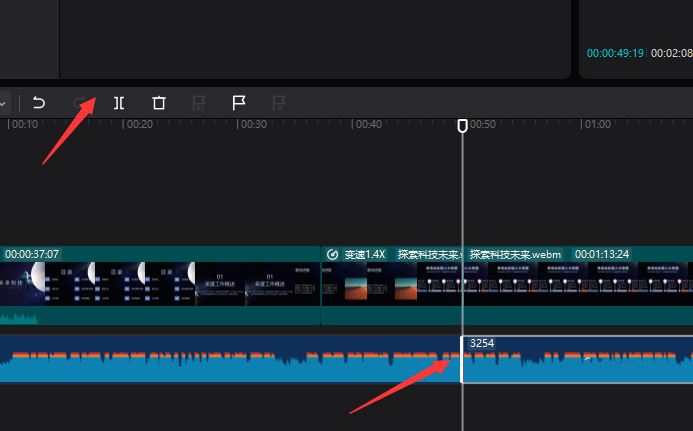This screenshot has width=693, height=431.
Task: Select the audio segment before the playhead
Action: click(x=230, y=362)
